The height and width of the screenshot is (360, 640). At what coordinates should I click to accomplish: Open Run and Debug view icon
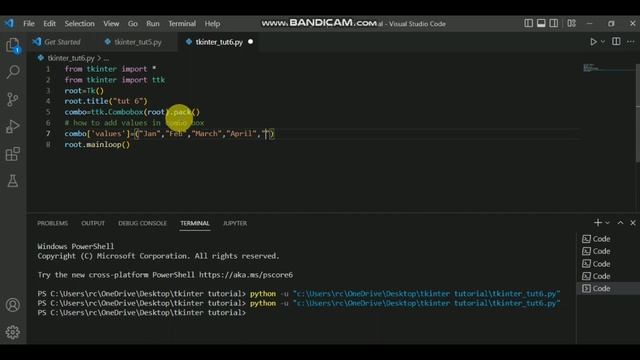click(x=13, y=127)
